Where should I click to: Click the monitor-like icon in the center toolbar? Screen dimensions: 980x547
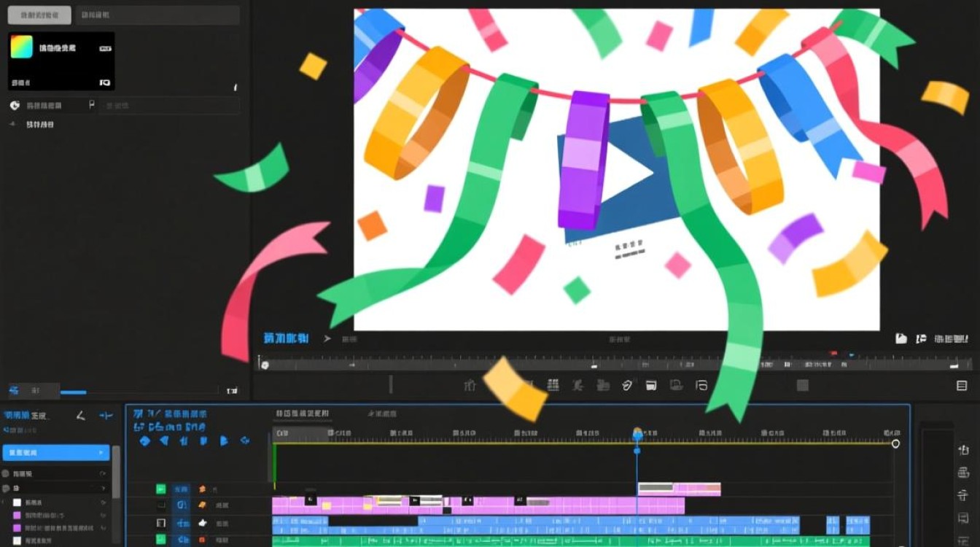point(676,385)
